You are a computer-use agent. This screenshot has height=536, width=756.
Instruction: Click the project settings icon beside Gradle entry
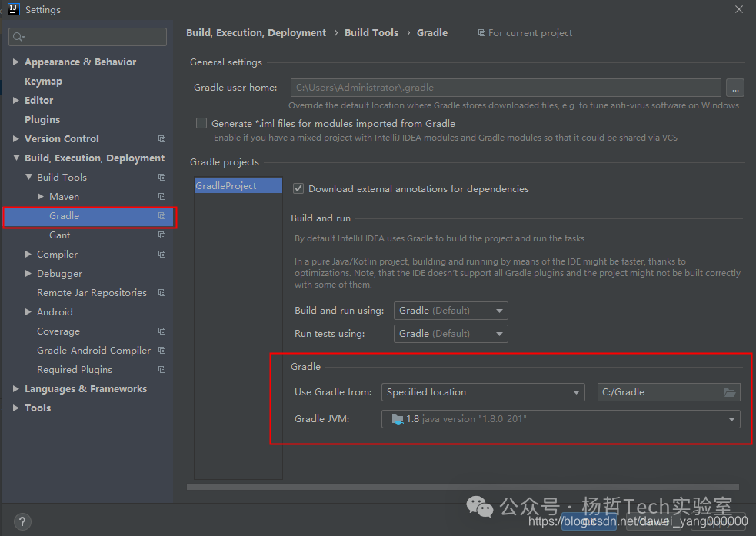162,216
